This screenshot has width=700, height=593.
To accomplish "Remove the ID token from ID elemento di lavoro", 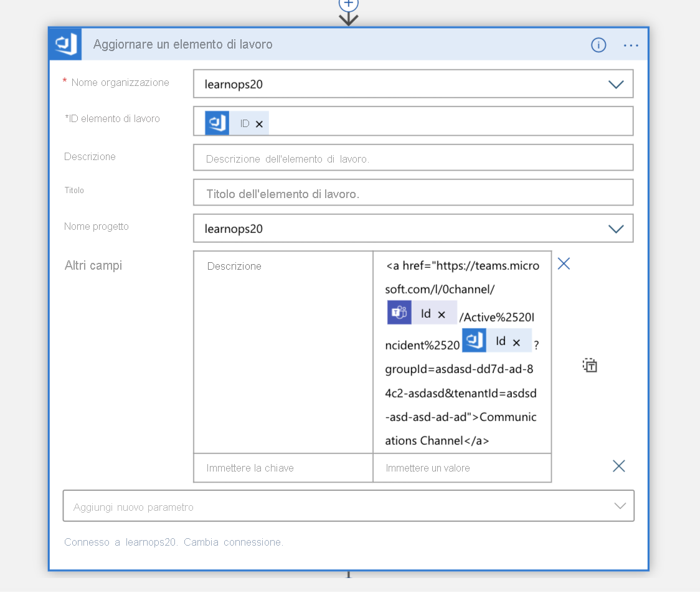I will (x=259, y=124).
